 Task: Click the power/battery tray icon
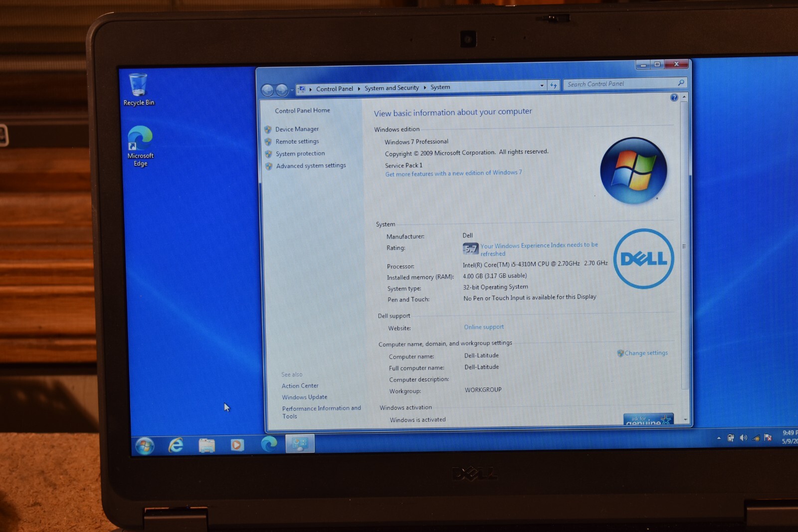click(x=731, y=438)
